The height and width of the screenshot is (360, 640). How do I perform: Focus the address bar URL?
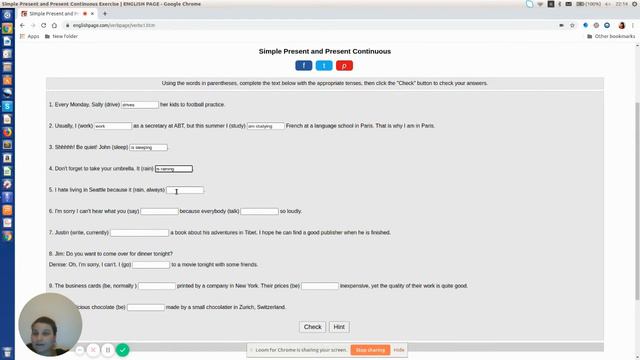click(x=114, y=25)
